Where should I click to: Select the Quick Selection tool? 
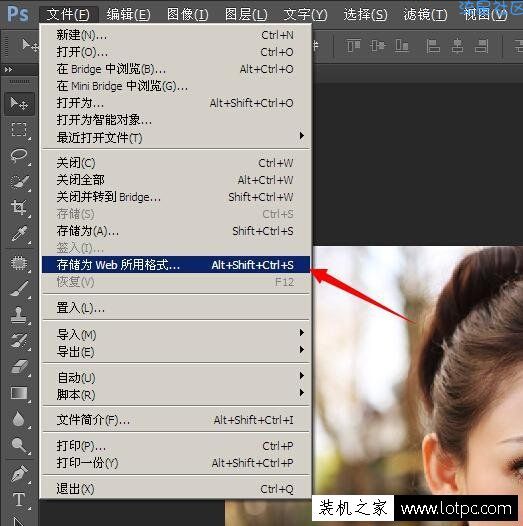click(x=19, y=182)
